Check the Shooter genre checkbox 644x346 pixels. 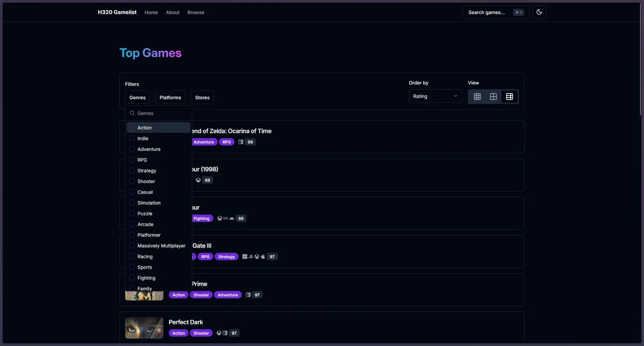pyautogui.click(x=132, y=181)
